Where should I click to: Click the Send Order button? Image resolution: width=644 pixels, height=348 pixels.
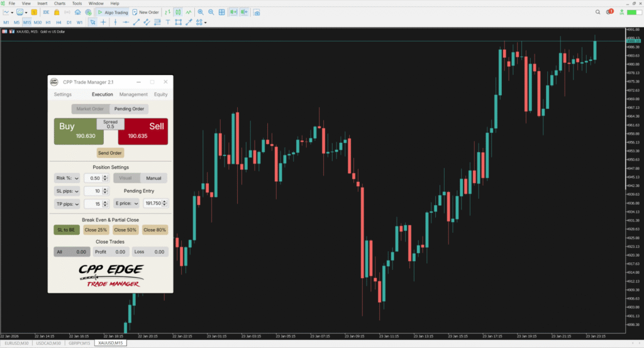click(109, 153)
